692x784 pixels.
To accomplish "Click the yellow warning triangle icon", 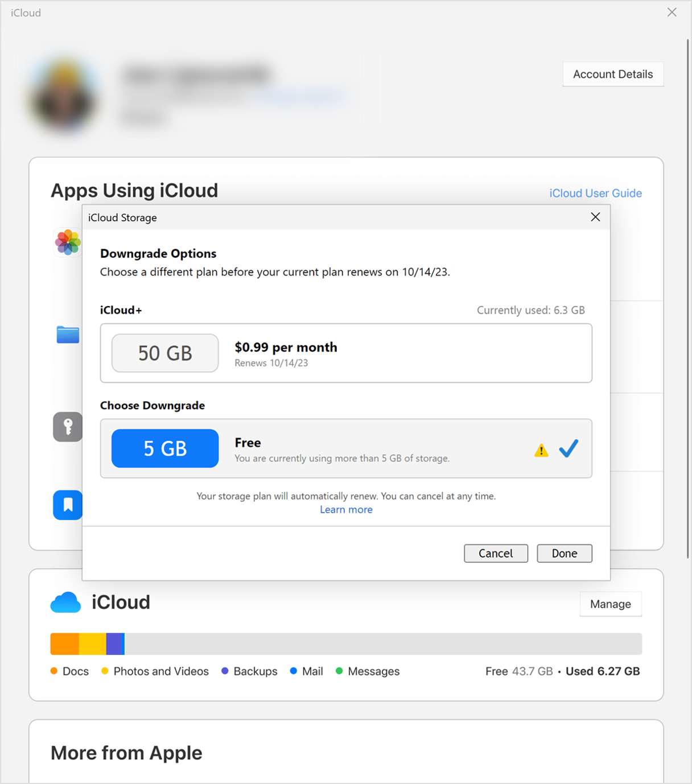I will (541, 451).
